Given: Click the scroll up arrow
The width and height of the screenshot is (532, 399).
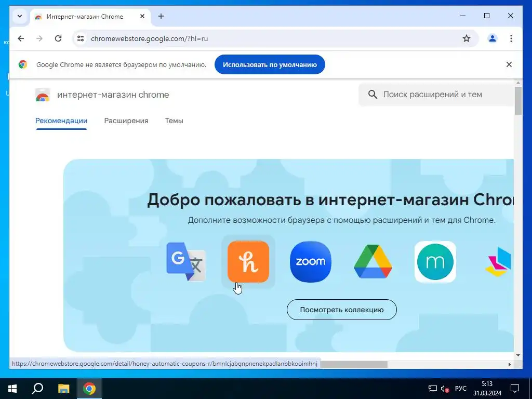Looking at the screenshot, I should 518,83.
